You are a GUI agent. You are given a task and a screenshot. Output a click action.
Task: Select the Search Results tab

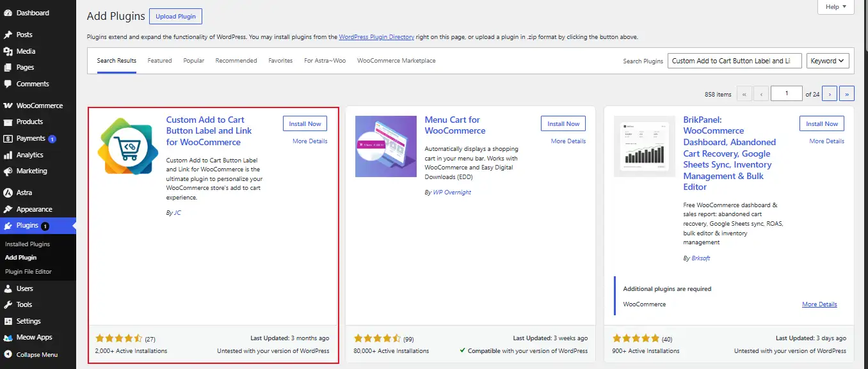point(117,61)
